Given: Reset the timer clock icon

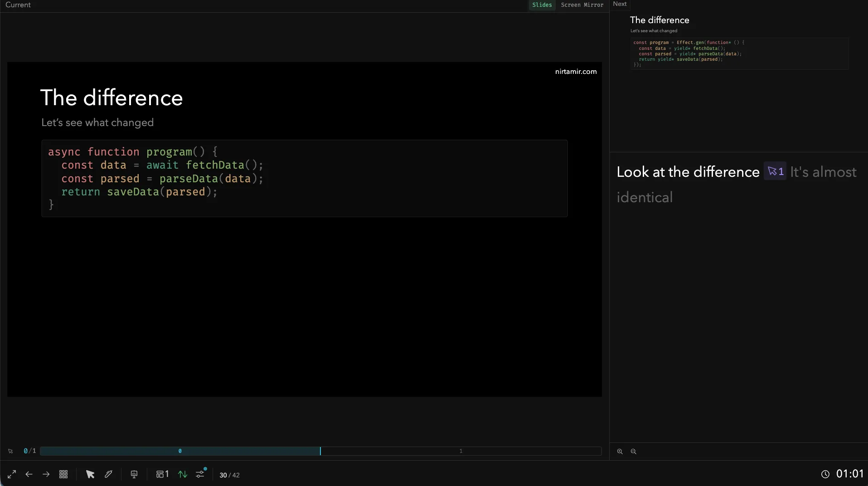Looking at the screenshot, I should pyautogui.click(x=825, y=474).
